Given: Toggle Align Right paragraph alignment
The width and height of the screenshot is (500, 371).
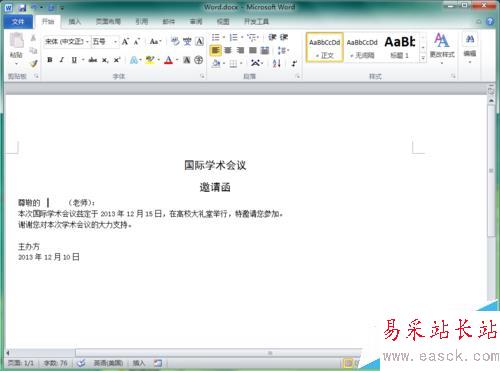Looking at the screenshot, I should 240,50.
